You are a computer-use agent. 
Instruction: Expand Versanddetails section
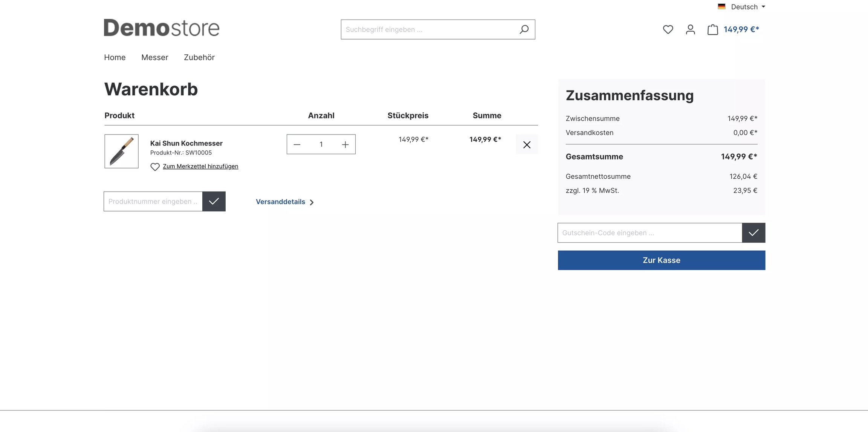284,202
